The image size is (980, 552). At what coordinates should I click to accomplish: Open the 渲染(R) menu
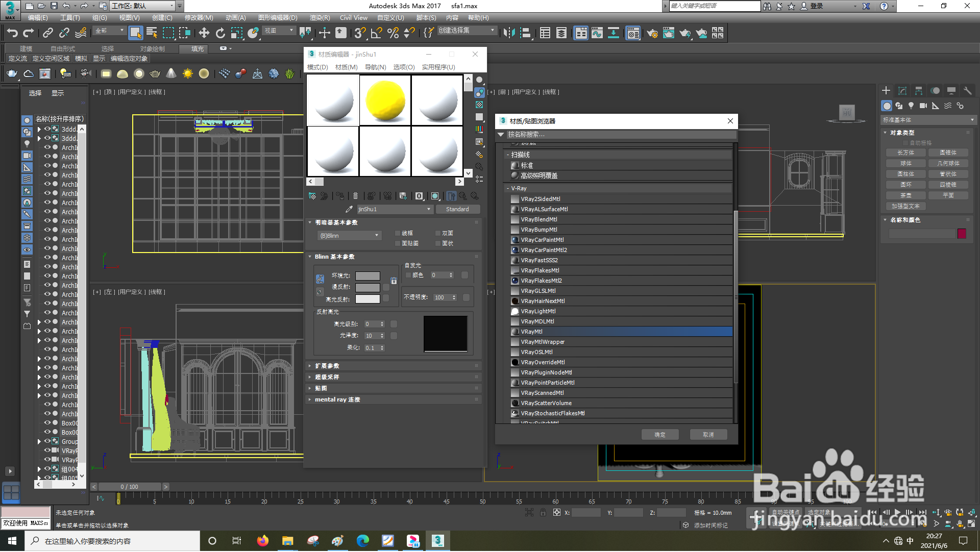320,17
